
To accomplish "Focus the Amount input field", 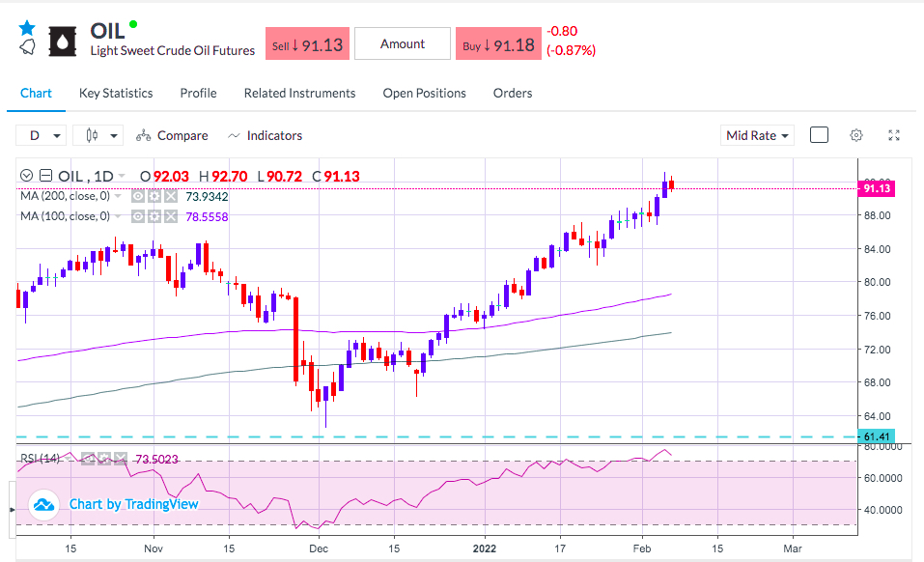I will [403, 43].
